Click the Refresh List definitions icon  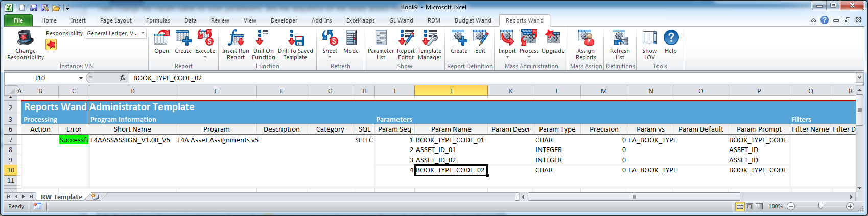tap(620, 38)
